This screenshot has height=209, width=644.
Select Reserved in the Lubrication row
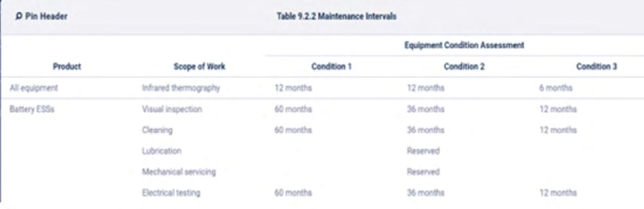(423, 151)
